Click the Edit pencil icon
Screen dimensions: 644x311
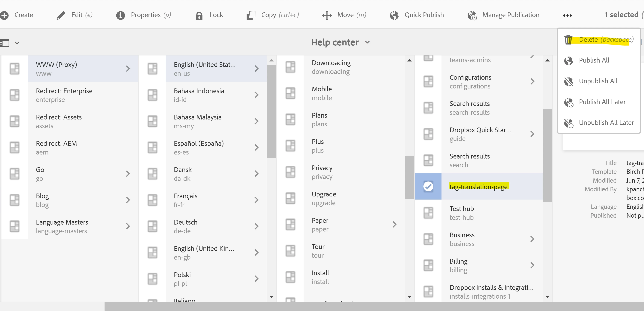61,15
